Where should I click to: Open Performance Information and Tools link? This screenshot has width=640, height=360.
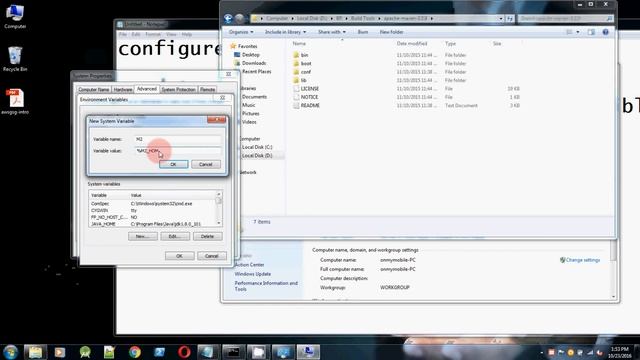266,286
